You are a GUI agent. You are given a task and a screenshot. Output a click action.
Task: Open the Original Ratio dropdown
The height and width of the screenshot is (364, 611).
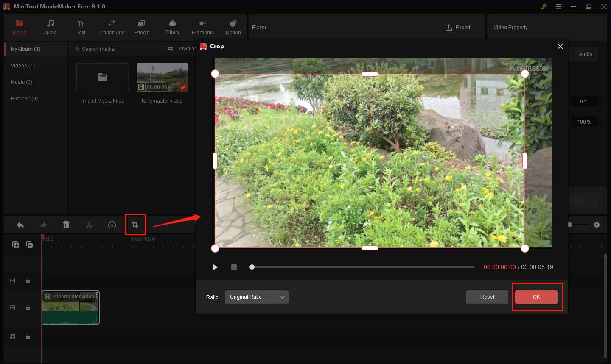coord(257,297)
